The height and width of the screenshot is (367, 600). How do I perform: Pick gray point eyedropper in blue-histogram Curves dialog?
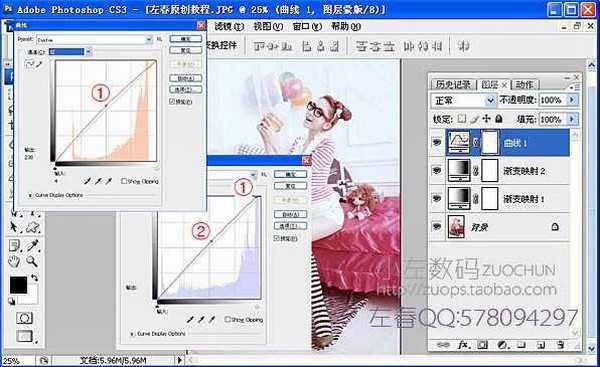[x=201, y=319]
